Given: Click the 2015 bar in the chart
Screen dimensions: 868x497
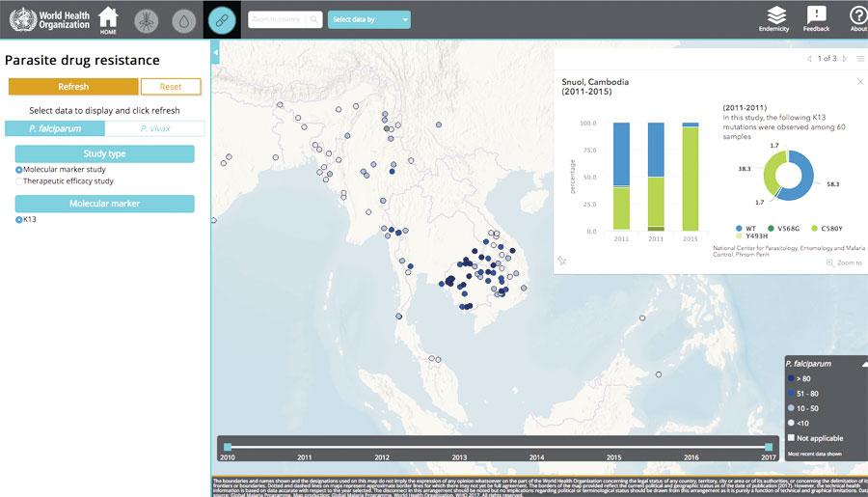Looking at the screenshot, I should [691, 177].
